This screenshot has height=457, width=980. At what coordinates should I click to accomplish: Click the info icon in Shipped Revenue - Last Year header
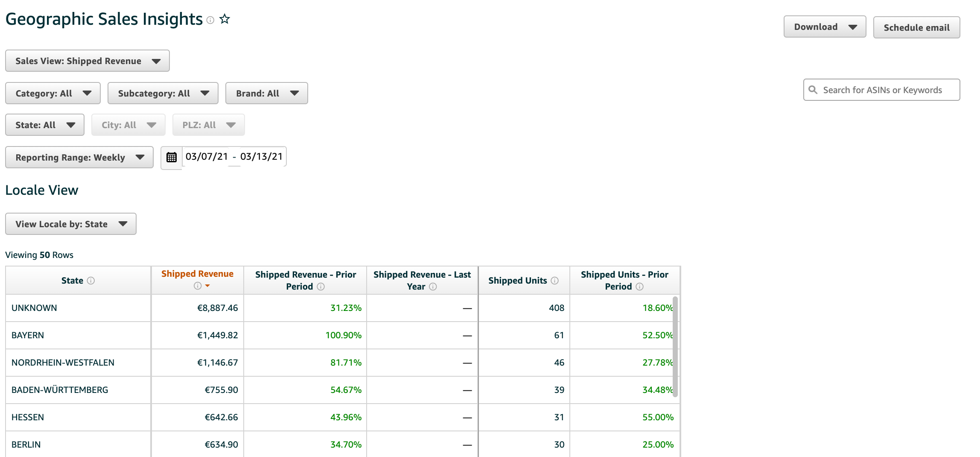click(x=433, y=287)
